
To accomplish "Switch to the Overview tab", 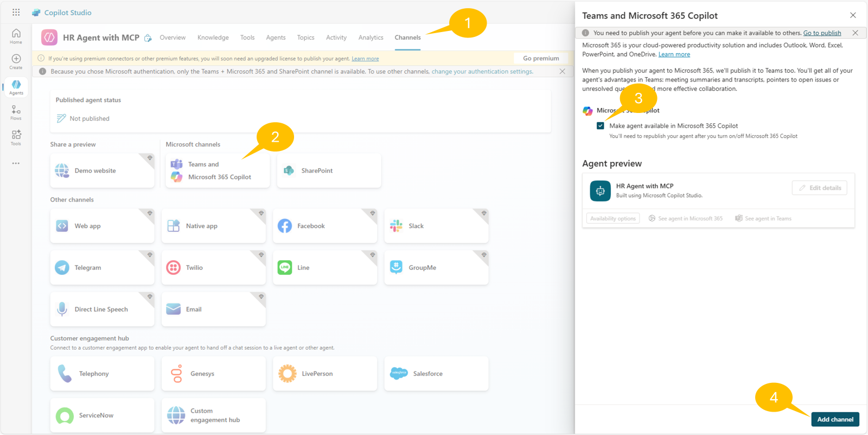I will click(x=173, y=37).
